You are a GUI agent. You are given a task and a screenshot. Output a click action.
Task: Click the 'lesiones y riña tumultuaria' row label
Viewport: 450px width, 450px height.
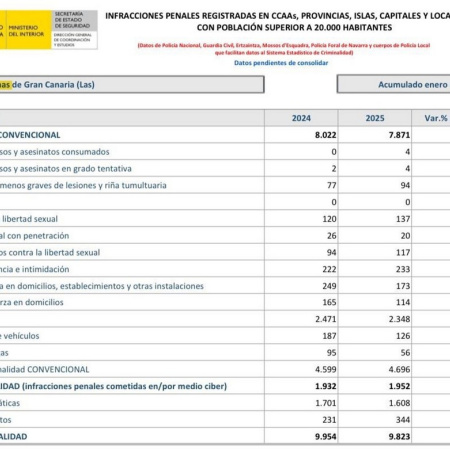[x=83, y=185]
